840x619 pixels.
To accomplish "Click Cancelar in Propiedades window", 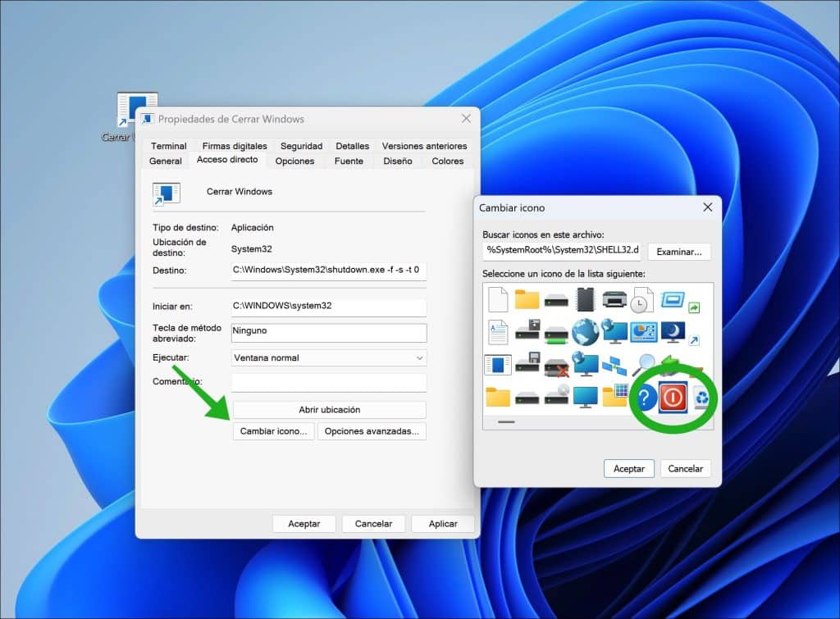I will [373, 524].
